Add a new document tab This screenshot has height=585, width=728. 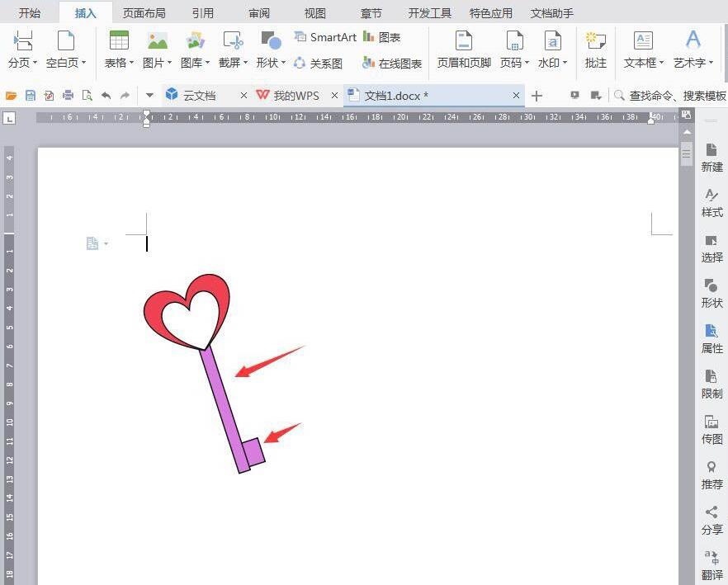click(x=537, y=96)
